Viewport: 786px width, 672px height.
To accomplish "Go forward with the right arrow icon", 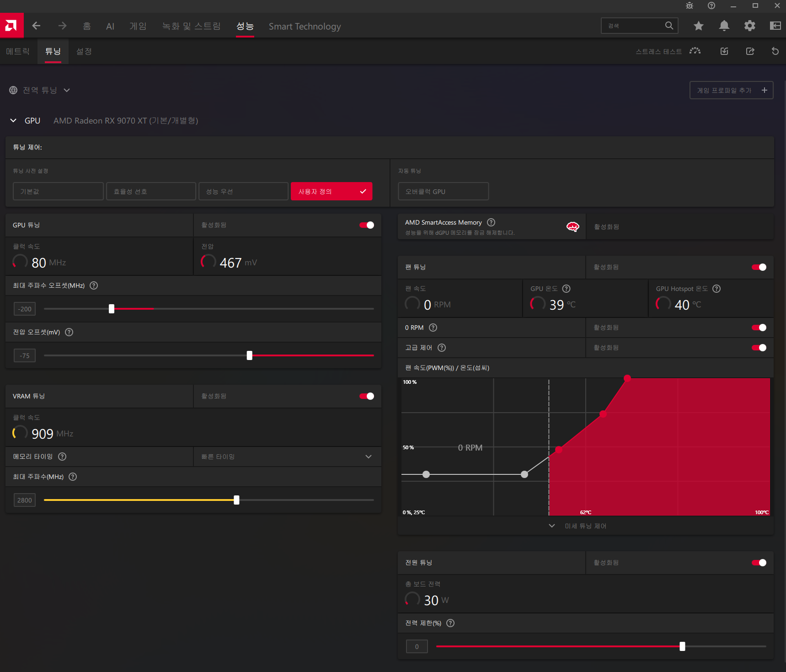I will (63, 26).
